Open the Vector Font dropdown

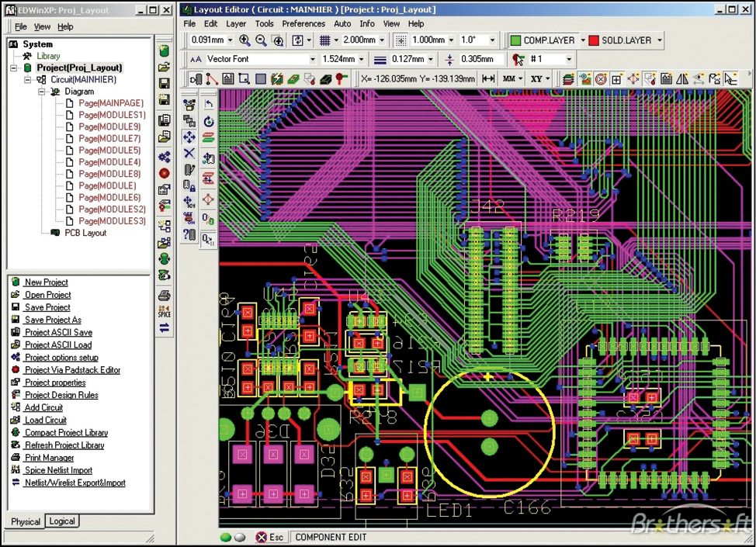pyautogui.click(x=313, y=59)
